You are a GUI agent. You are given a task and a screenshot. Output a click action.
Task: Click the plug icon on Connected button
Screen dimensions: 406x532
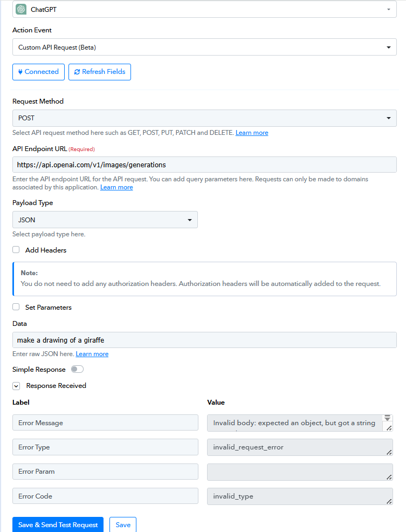click(20, 72)
